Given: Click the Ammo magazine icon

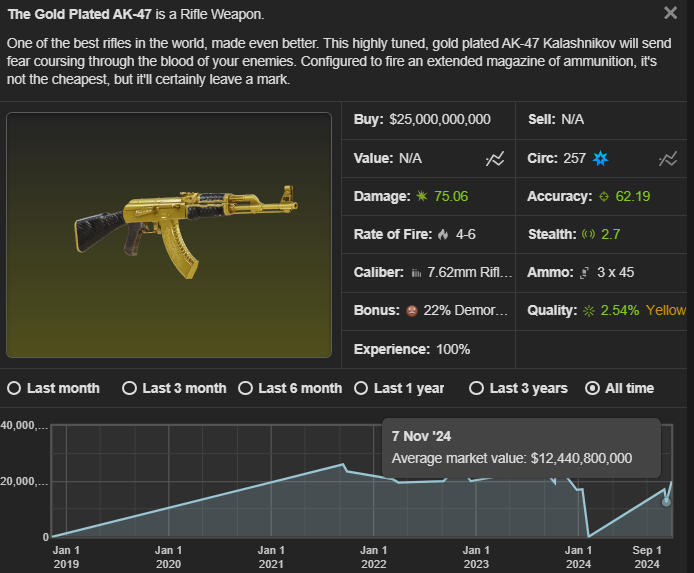Looking at the screenshot, I should tap(585, 273).
